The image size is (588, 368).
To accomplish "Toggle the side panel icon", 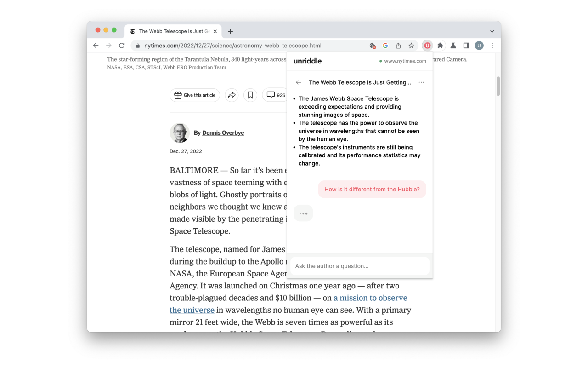I will (466, 46).
